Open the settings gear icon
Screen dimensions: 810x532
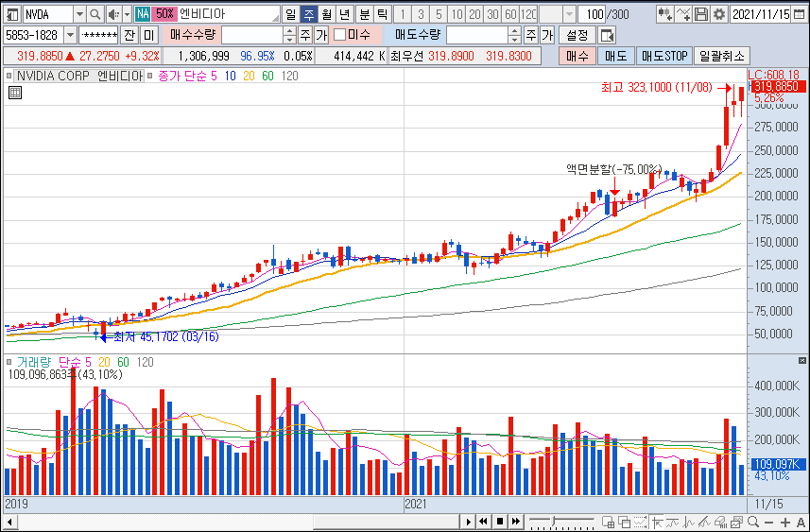[718, 14]
